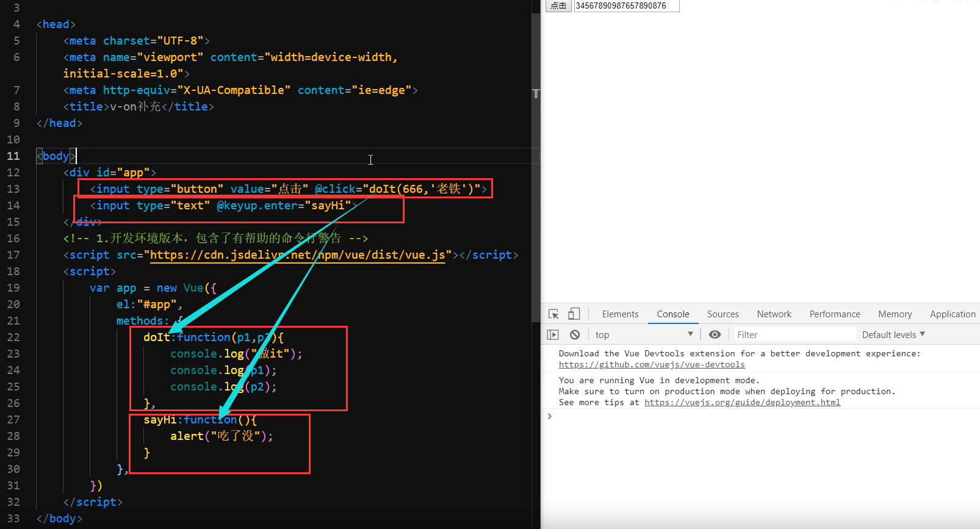Click the 点击 button on the page

[558, 5]
